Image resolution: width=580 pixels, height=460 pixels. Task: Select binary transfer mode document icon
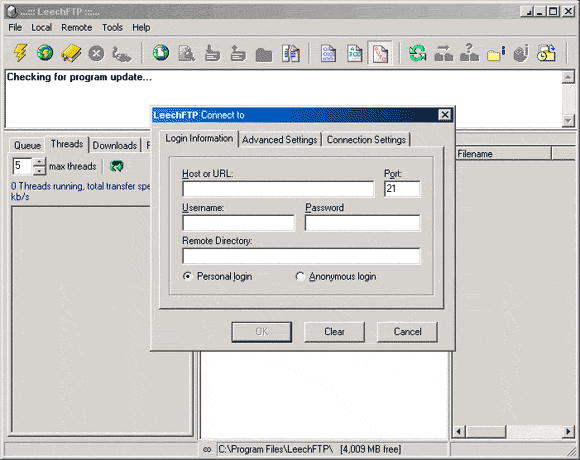coord(328,54)
